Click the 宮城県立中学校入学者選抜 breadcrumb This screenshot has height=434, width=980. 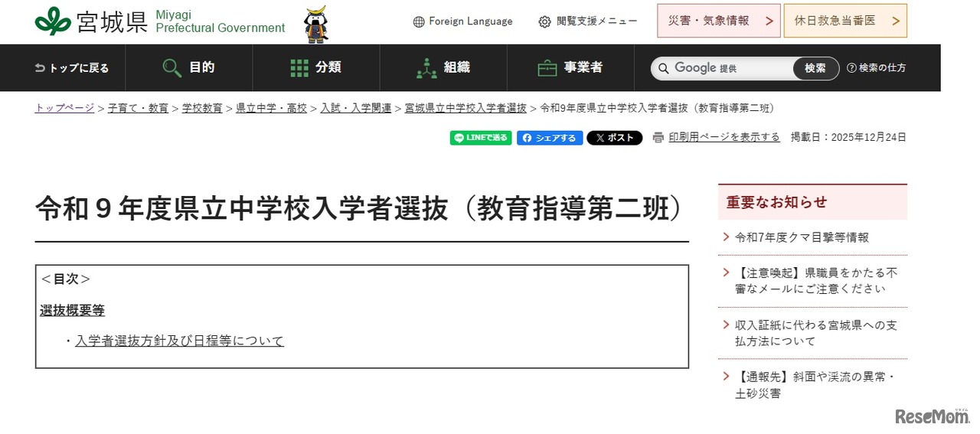coord(465,108)
